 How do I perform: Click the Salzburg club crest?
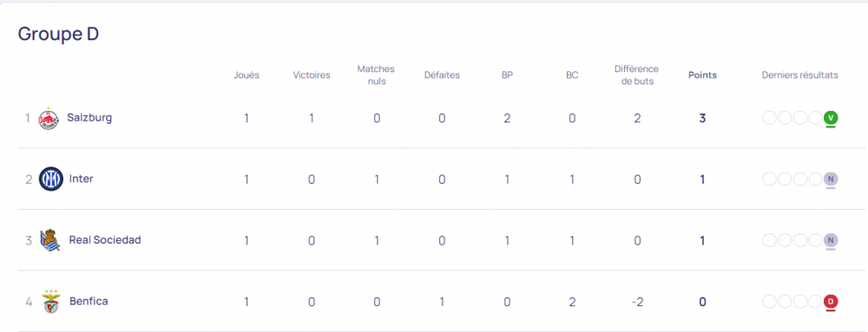tap(48, 118)
